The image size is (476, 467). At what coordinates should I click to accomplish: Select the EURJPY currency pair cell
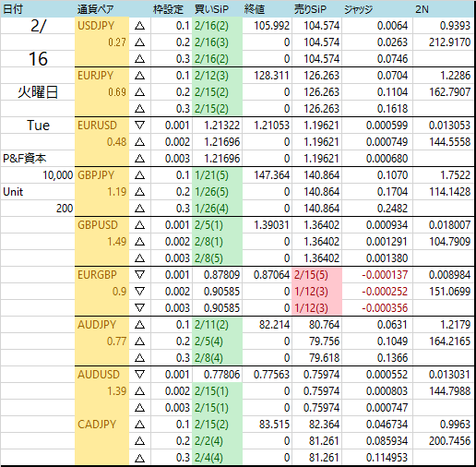[x=101, y=76]
